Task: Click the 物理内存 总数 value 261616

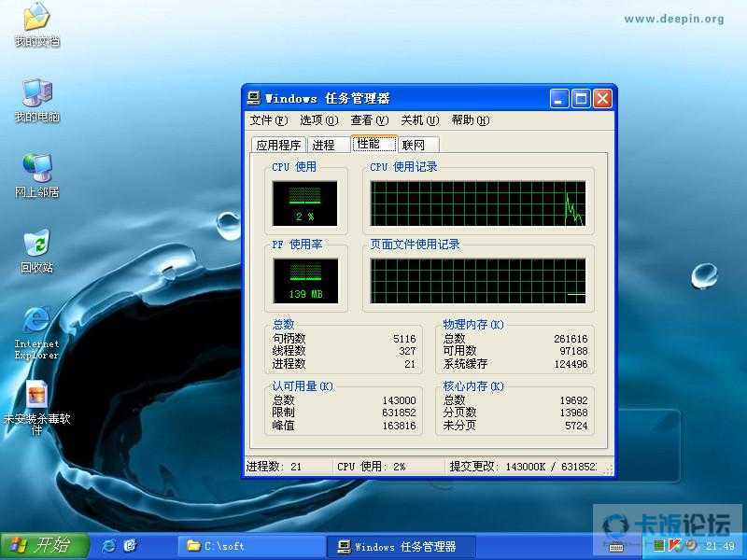Action: (x=571, y=339)
